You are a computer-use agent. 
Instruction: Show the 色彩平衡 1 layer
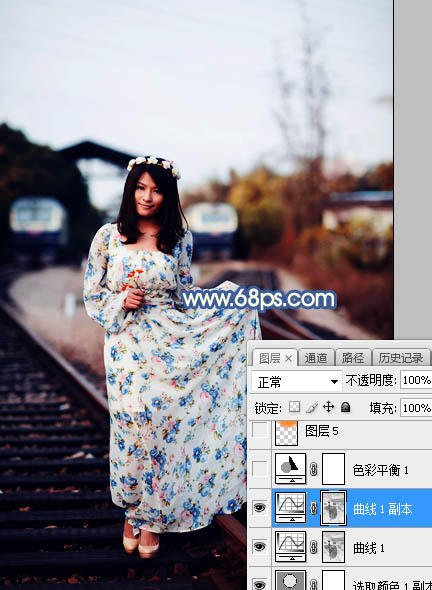pyautogui.click(x=260, y=469)
